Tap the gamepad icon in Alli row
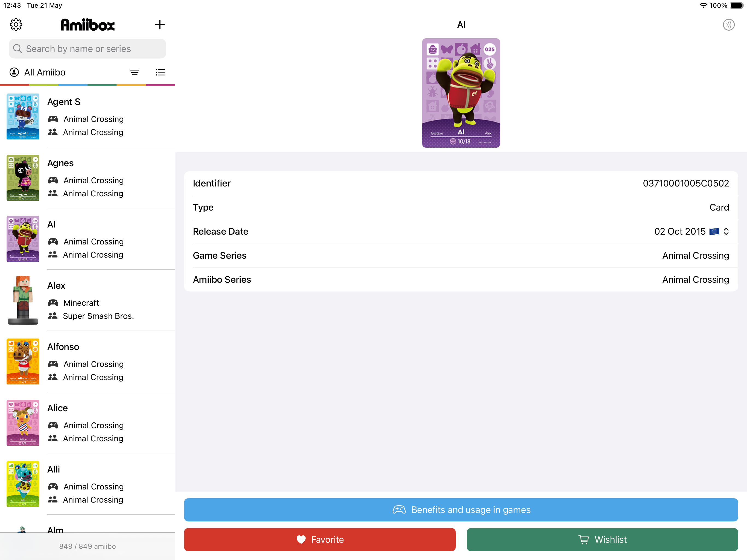Viewport: 747px width, 560px height. [x=53, y=486]
